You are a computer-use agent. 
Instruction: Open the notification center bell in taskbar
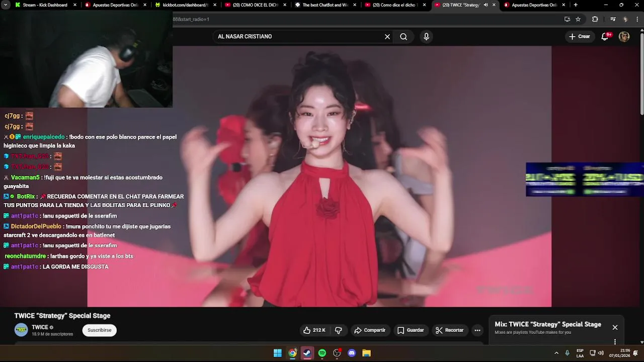pyautogui.click(x=636, y=353)
